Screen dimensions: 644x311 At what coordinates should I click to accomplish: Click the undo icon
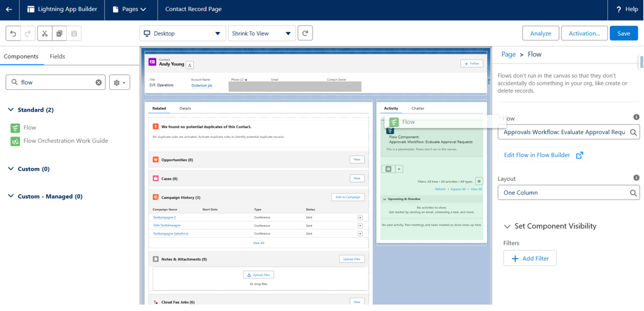(13, 33)
